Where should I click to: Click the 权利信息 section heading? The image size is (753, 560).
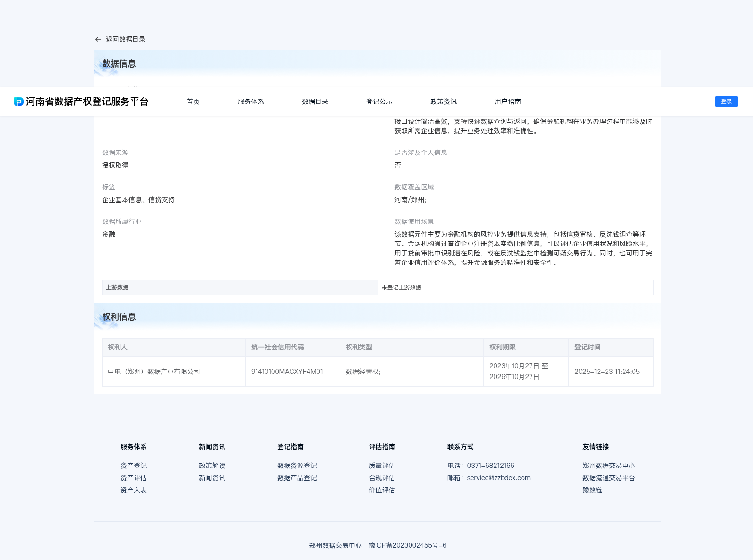119,317
